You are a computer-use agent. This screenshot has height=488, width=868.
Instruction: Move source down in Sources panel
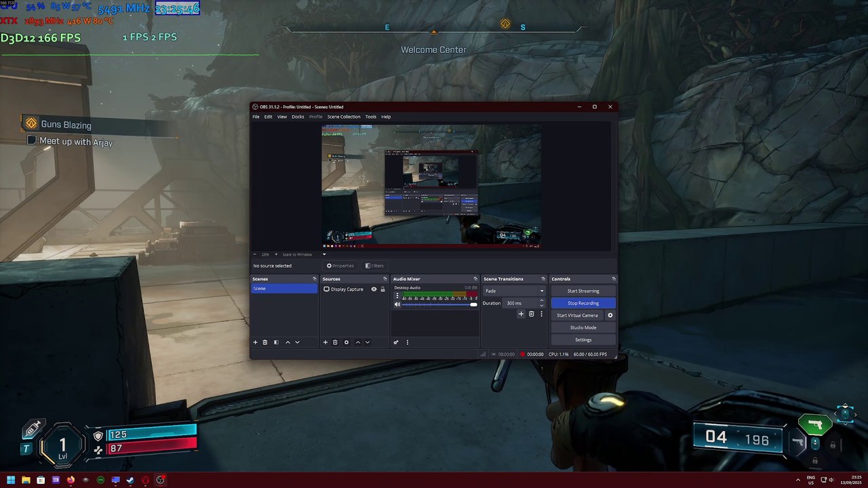[x=368, y=342]
